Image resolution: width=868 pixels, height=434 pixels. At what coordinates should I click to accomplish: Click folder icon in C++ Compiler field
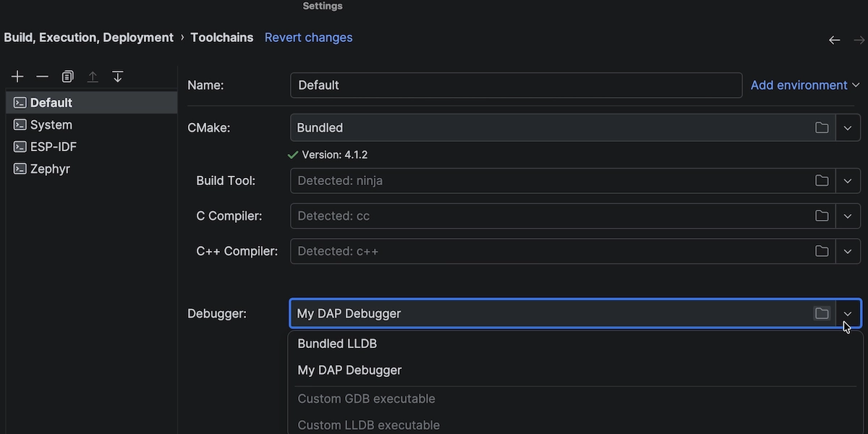point(822,252)
